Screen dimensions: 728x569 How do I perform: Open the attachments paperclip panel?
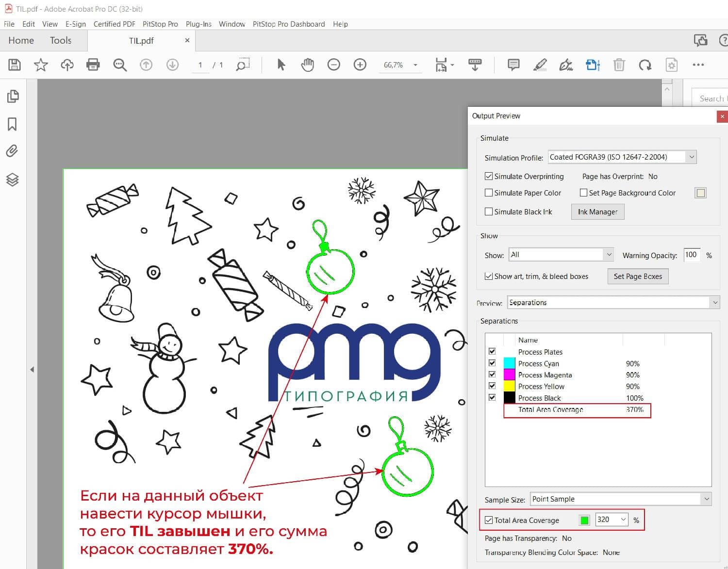(x=12, y=151)
